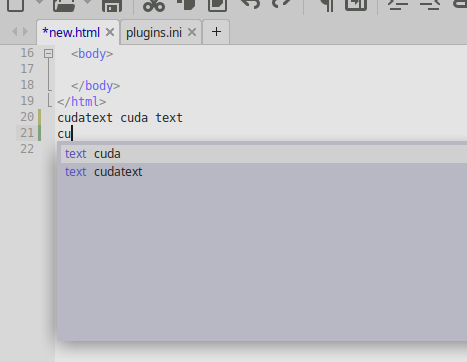Click the Redo arrow icon
The width and height of the screenshot is (467, 362).
282,4
